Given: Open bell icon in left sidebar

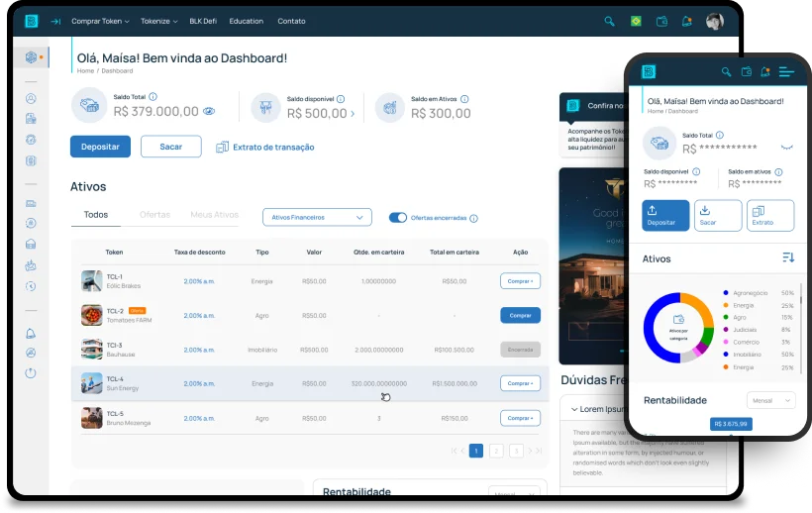Looking at the screenshot, I should [31, 334].
